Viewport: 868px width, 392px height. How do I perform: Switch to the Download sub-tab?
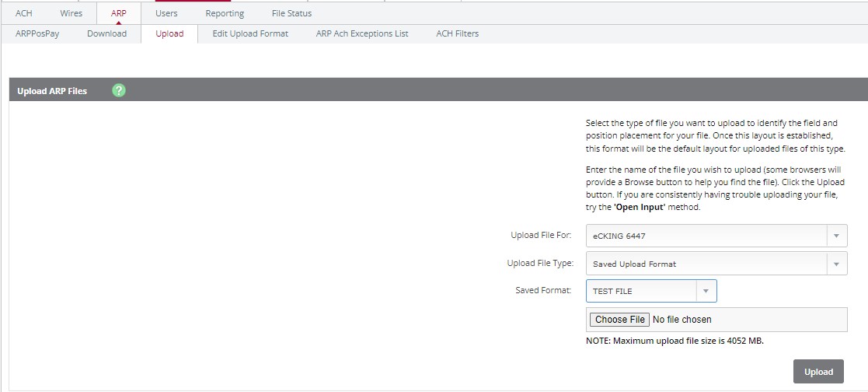tap(106, 33)
